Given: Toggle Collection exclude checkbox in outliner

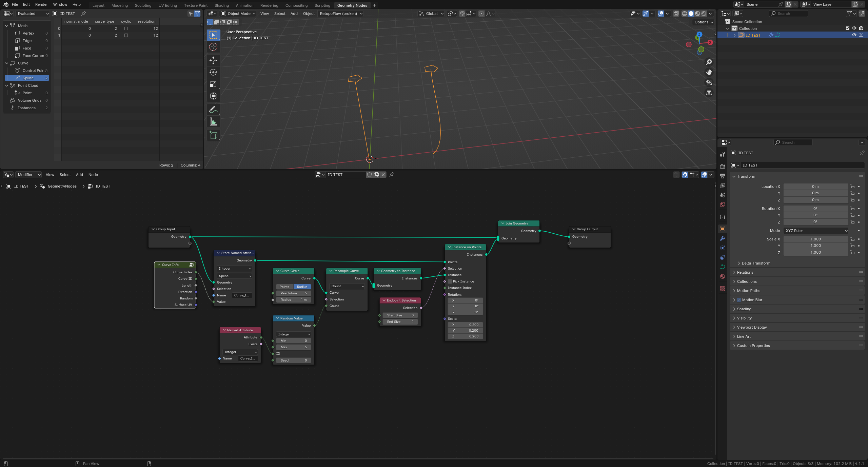Looking at the screenshot, I should tap(848, 28).
